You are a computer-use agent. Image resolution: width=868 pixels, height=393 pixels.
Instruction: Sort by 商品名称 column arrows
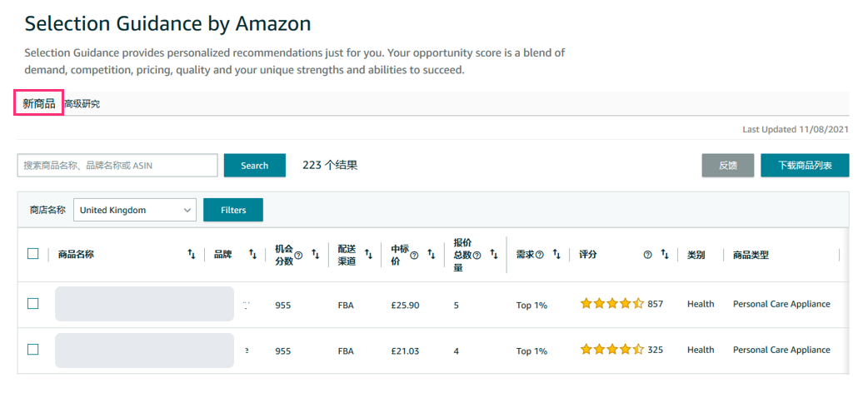coord(192,255)
